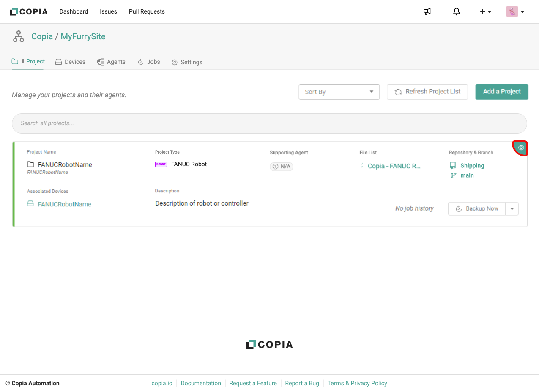Click the folder icon next to FANUCRobotName project
The image size is (539, 392).
tap(30, 164)
